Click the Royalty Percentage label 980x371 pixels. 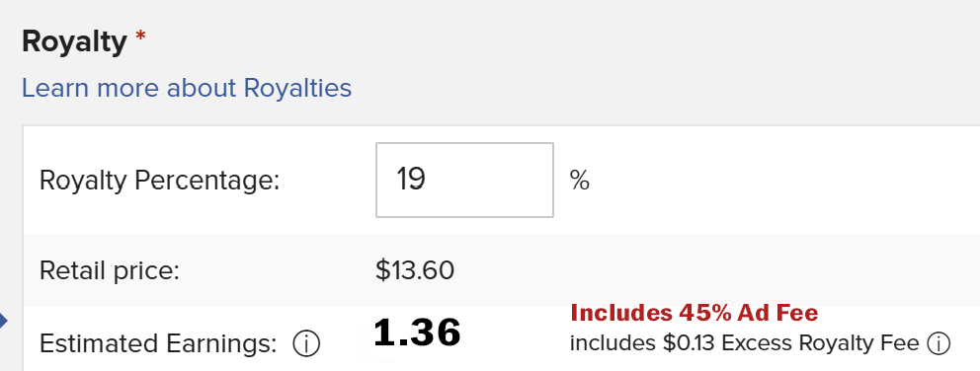pyautogui.click(x=159, y=182)
